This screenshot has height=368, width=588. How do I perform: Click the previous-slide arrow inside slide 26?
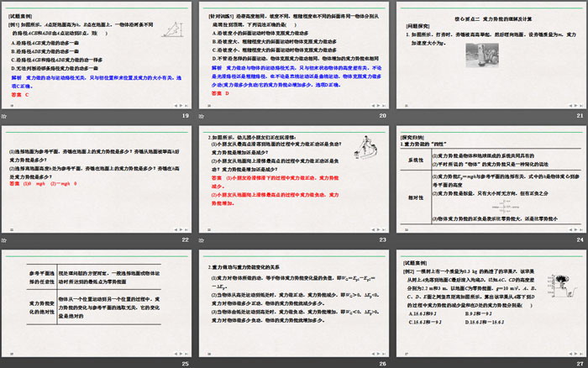pyautogui.click(x=373, y=354)
